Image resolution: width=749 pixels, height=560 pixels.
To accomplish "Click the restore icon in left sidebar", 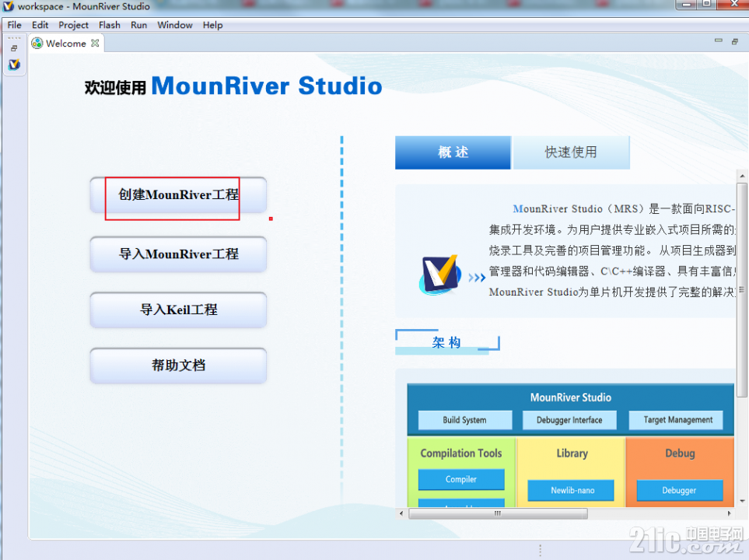I will pos(14,48).
